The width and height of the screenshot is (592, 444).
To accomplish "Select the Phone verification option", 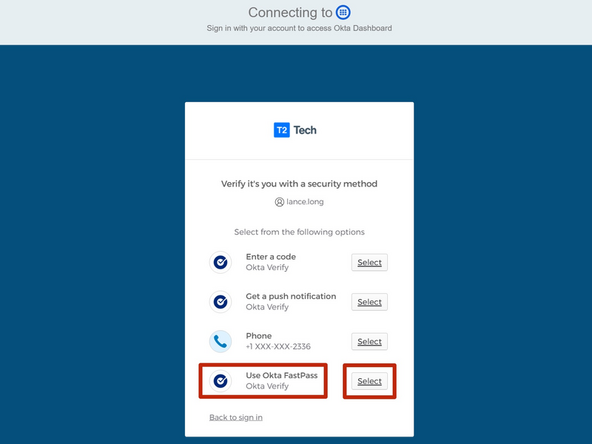I will (369, 342).
